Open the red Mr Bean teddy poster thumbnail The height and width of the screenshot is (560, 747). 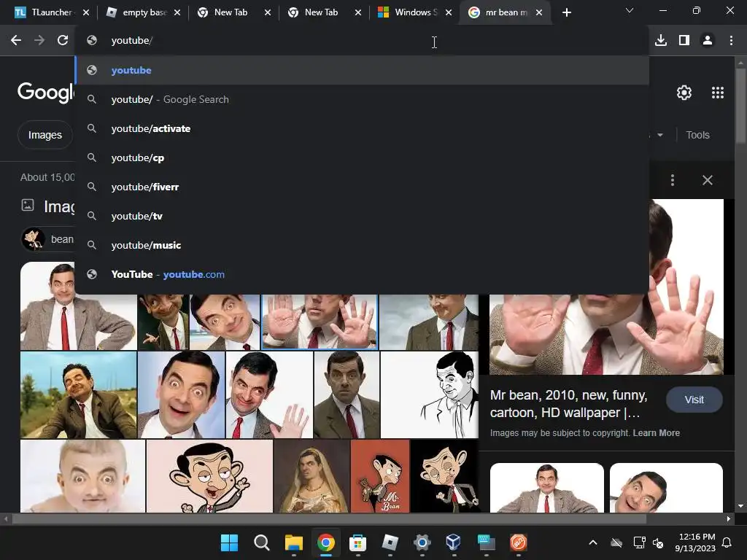click(x=379, y=475)
